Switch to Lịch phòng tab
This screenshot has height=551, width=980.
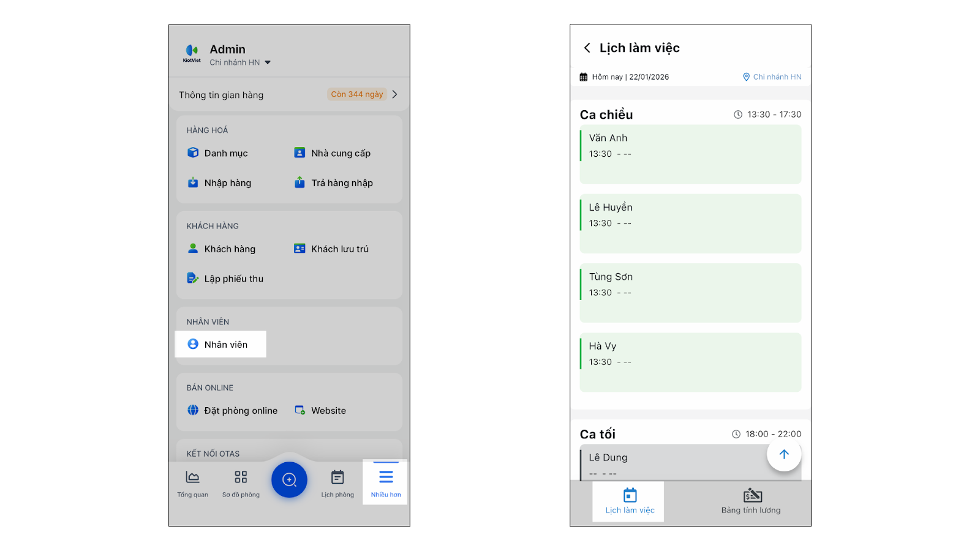337,483
